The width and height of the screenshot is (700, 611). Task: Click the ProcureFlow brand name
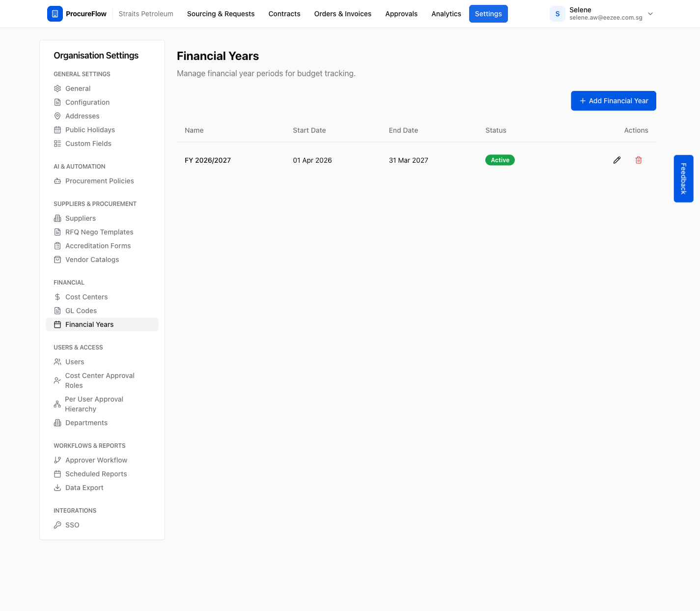(86, 14)
